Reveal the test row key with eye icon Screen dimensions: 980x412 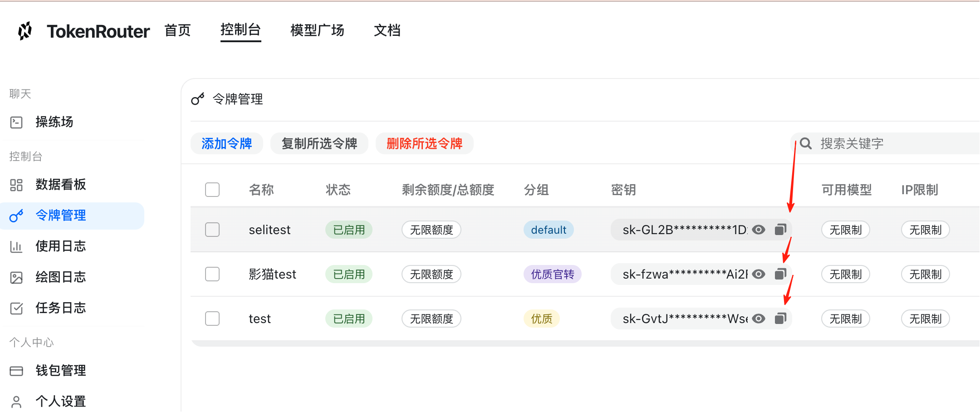(x=759, y=319)
